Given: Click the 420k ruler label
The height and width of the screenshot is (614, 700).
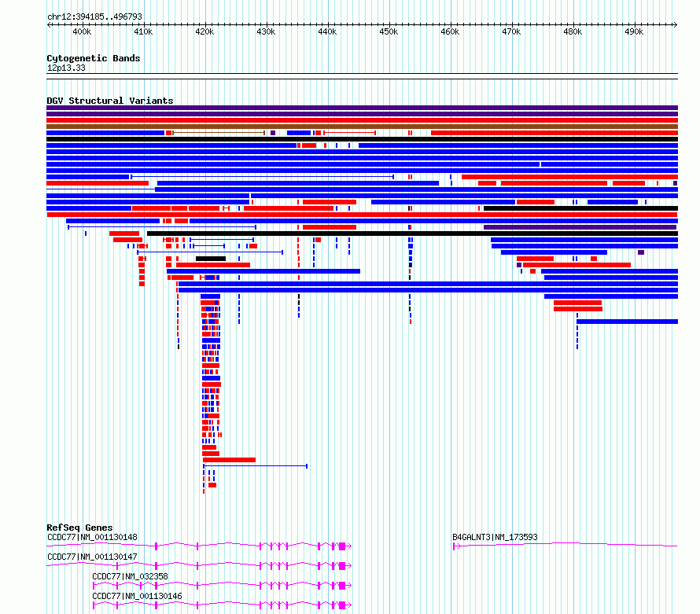Looking at the screenshot, I should (x=205, y=31).
